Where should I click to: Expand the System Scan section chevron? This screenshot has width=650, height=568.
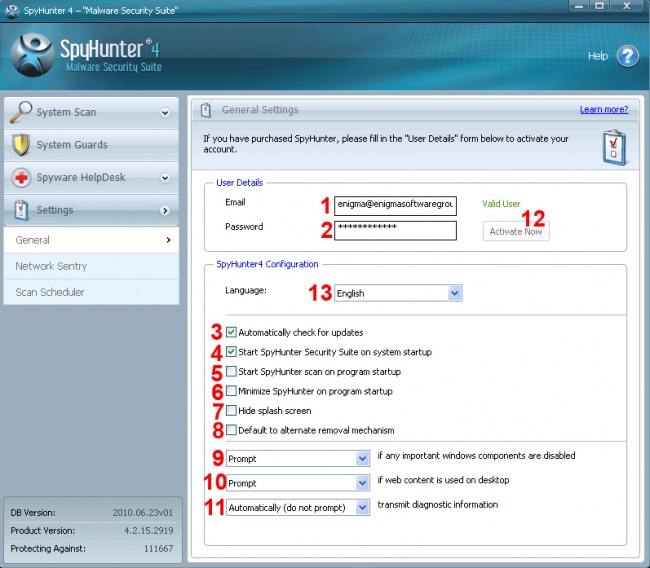pos(165,113)
